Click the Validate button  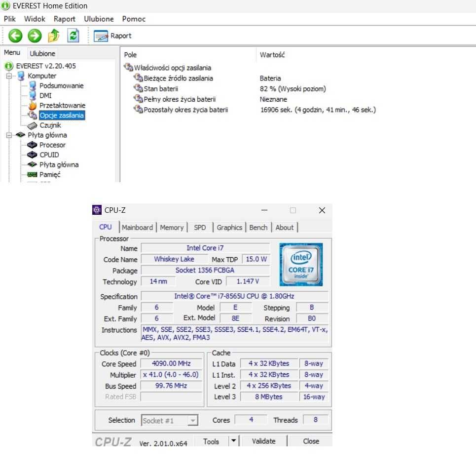tap(263, 441)
